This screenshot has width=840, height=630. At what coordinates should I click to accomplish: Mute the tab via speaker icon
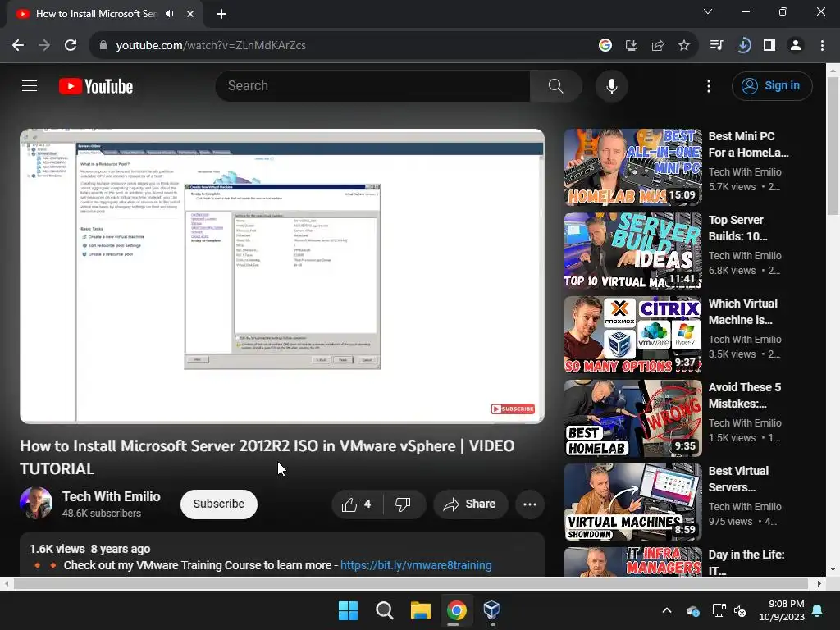(170, 13)
